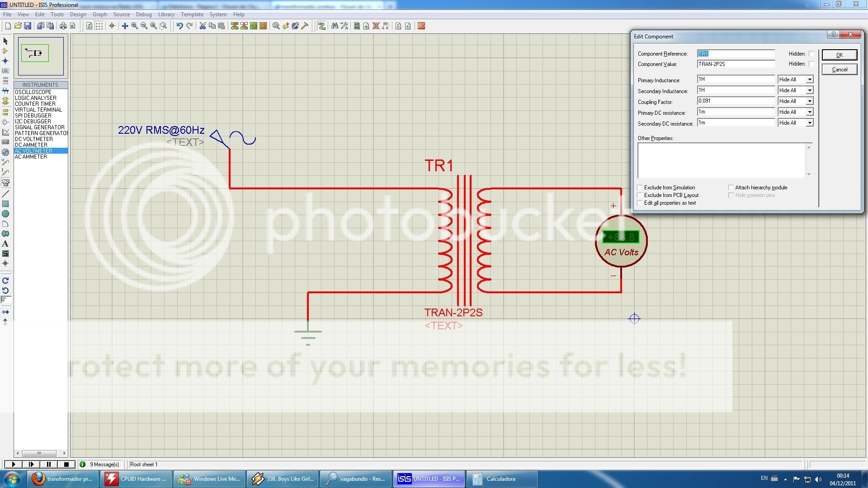Click the Print icon in toolbar
This screenshot has height=488, width=868.
click(x=63, y=26)
